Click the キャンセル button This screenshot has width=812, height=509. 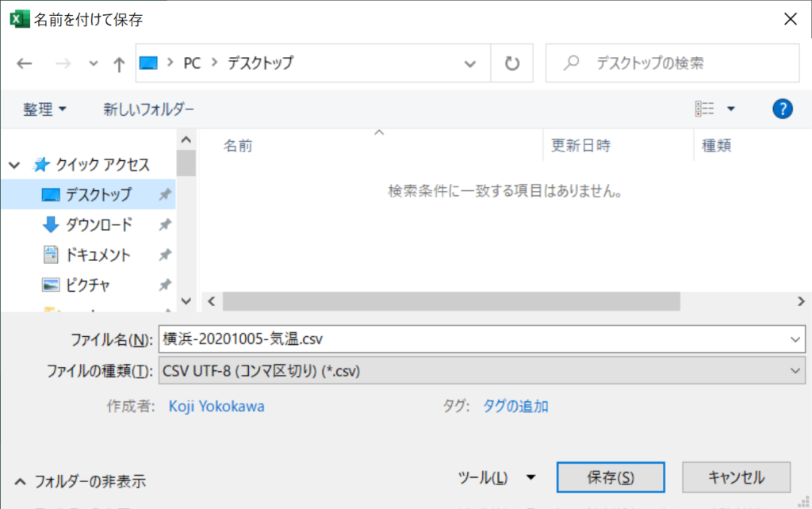click(x=736, y=477)
